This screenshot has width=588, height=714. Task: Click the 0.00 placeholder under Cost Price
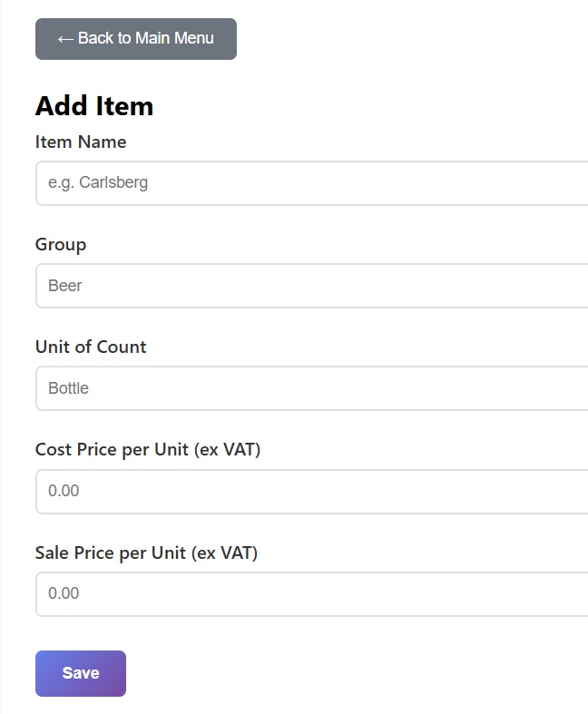tap(64, 491)
